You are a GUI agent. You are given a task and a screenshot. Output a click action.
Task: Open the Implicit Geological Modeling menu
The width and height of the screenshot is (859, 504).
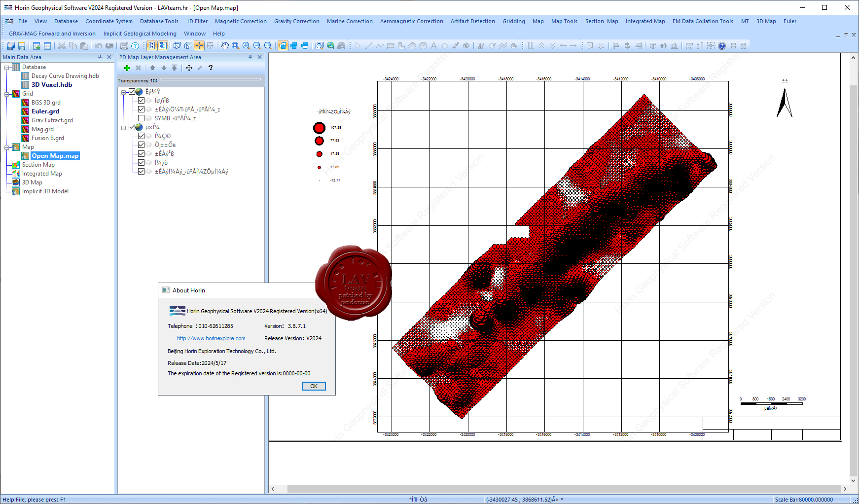click(x=140, y=34)
